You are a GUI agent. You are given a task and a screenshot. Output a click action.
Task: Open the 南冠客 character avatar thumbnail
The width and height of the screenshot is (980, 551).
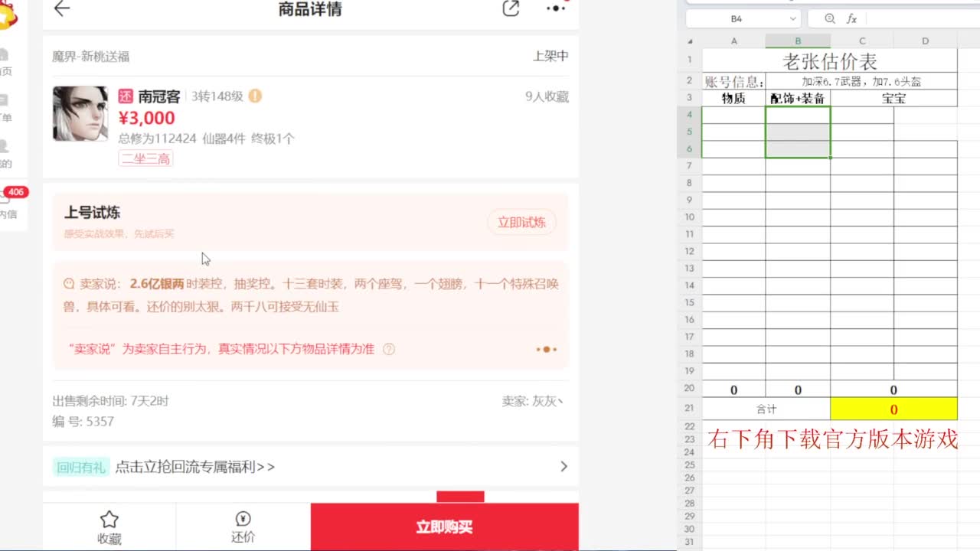tap(80, 113)
